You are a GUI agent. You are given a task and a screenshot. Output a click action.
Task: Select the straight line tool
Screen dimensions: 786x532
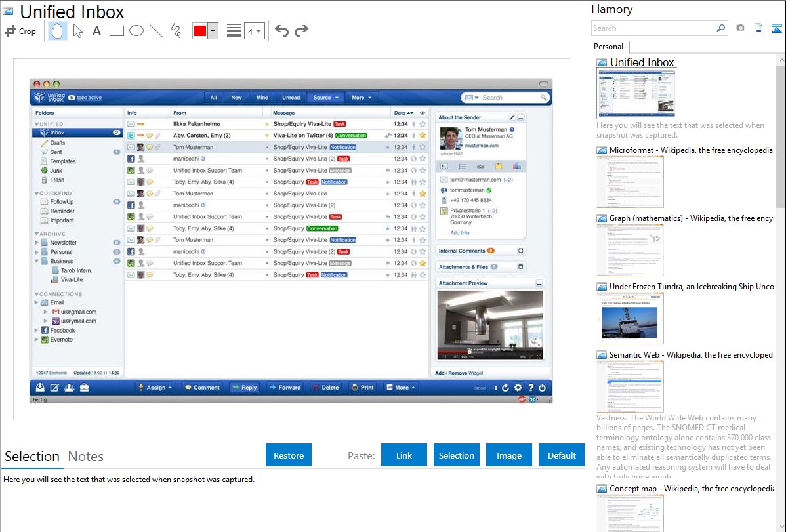pyautogui.click(x=156, y=31)
